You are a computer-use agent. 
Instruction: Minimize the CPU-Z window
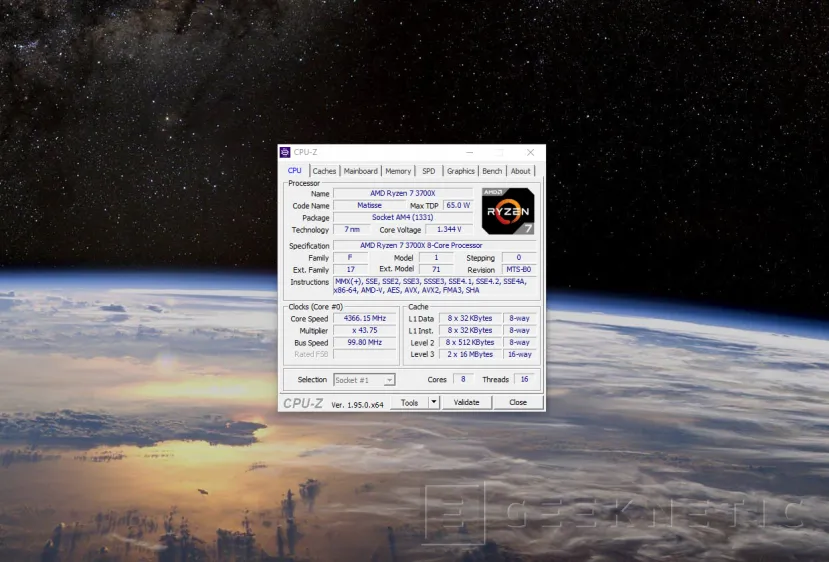pyautogui.click(x=469, y=152)
